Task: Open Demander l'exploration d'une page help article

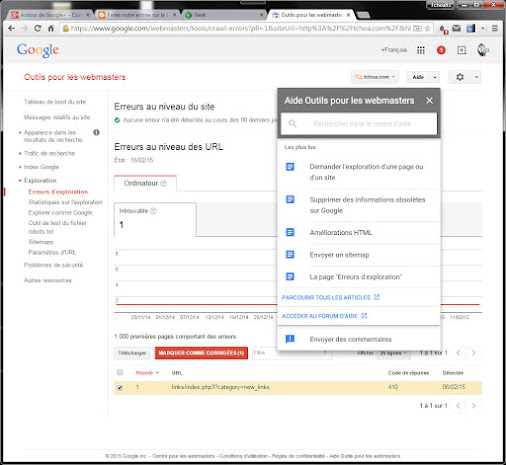Action: tap(366, 172)
